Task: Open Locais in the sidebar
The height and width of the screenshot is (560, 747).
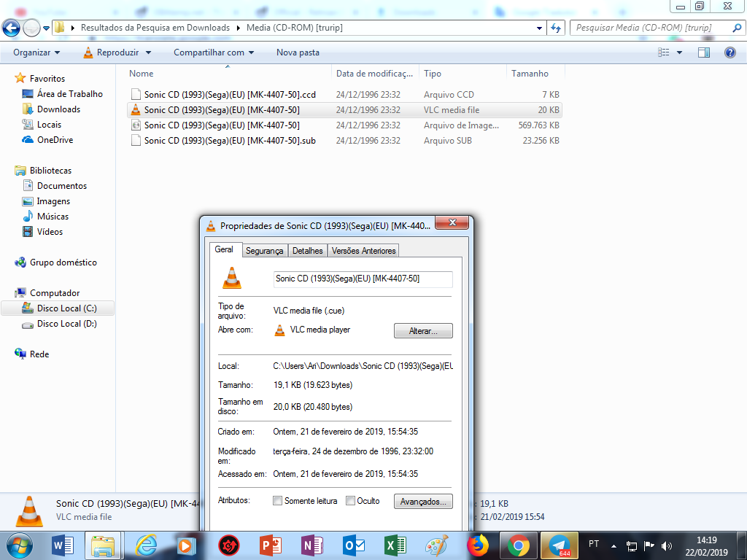Action: coord(49,124)
